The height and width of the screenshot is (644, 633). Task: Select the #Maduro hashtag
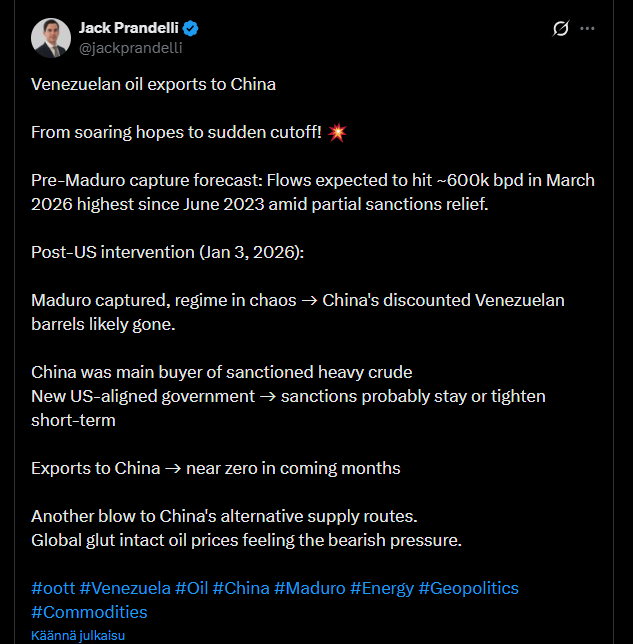[x=310, y=588]
